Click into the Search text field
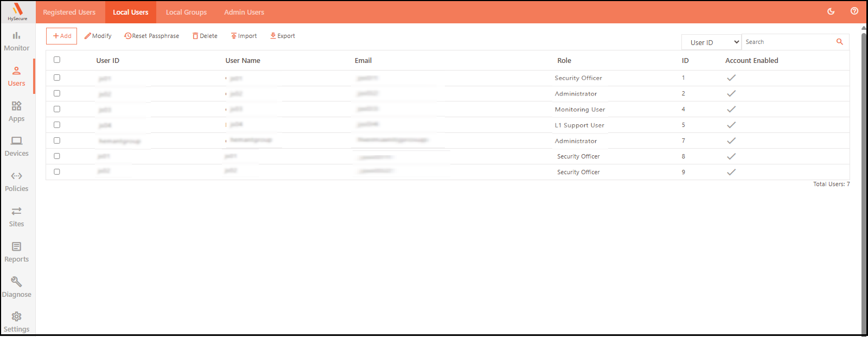This screenshot has height=337, width=868. pyautogui.click(x=788, y=42)
